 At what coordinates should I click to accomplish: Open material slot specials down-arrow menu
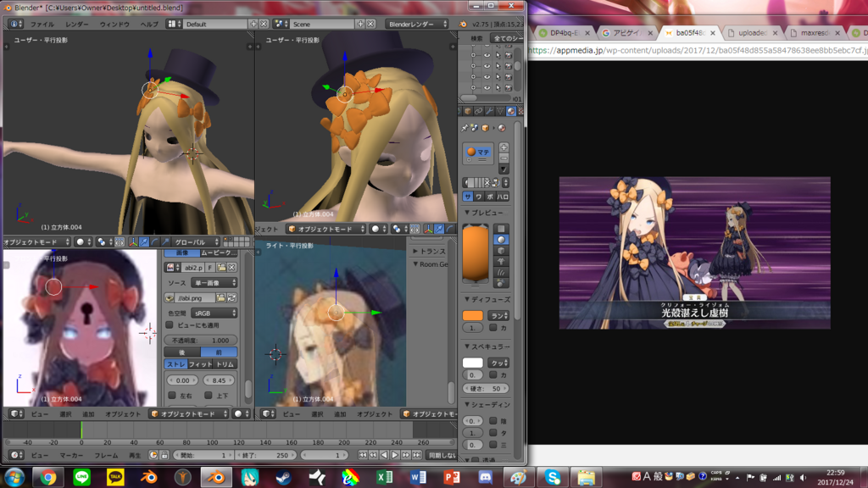coord(504,169)
